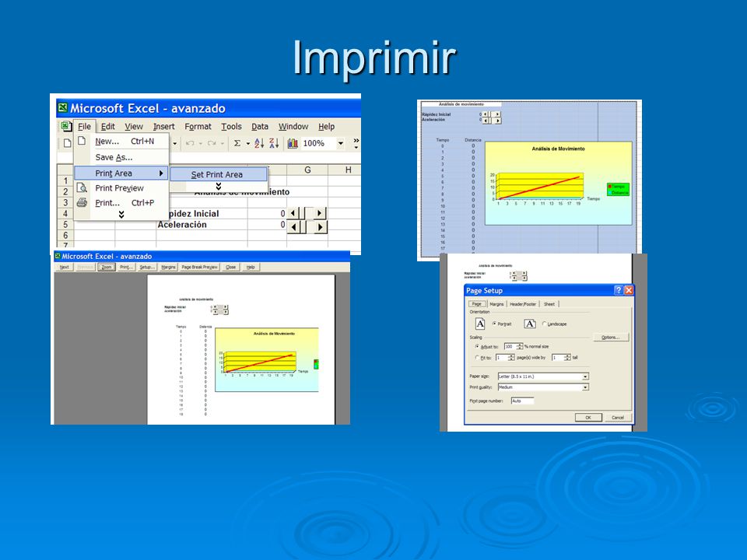
Task: Click the blank page icon beside New...
Action: [82, 141]
